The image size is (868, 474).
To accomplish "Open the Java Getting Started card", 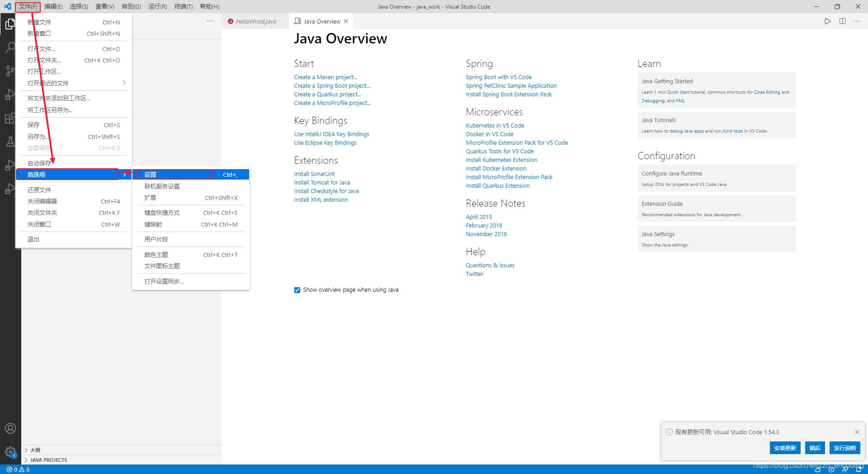I will coord(717,90).
